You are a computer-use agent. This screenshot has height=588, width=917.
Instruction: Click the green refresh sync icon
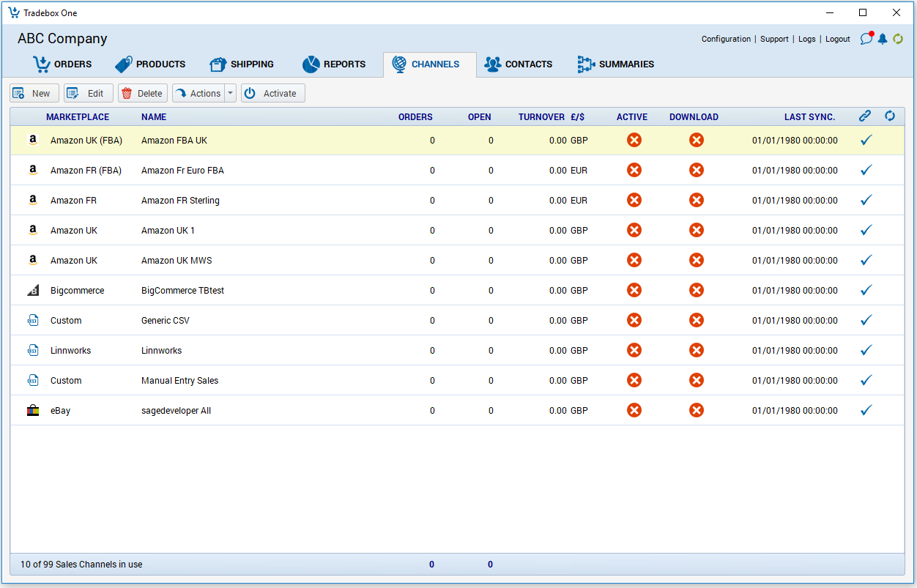pyautogui.click(x=897, y=39)
